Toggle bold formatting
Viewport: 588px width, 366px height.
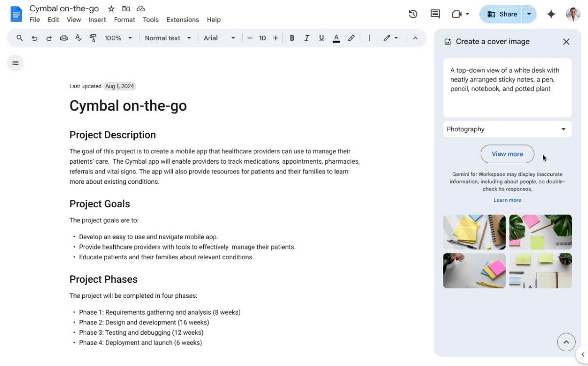click(x=292, y=38)
